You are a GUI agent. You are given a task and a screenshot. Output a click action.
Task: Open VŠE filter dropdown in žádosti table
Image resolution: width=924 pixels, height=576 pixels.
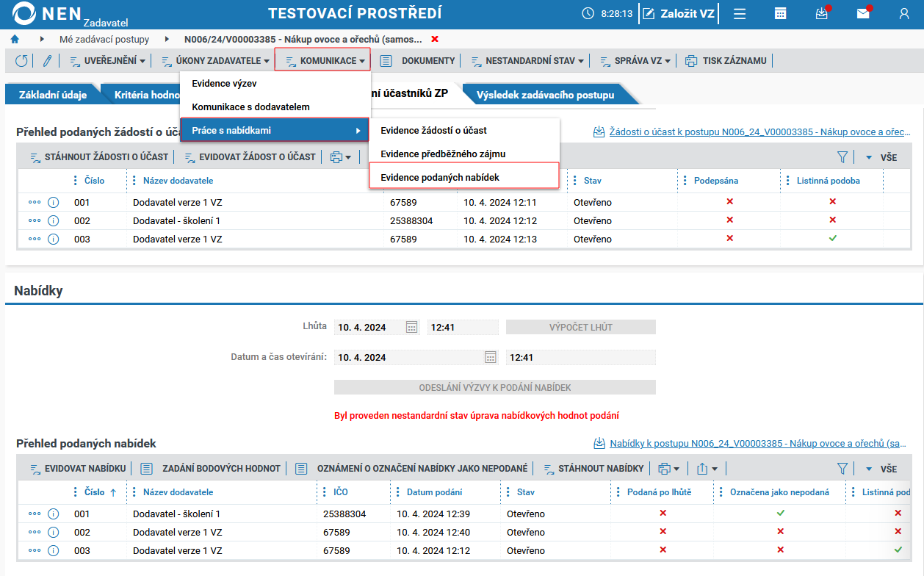(x=881, y=157)
